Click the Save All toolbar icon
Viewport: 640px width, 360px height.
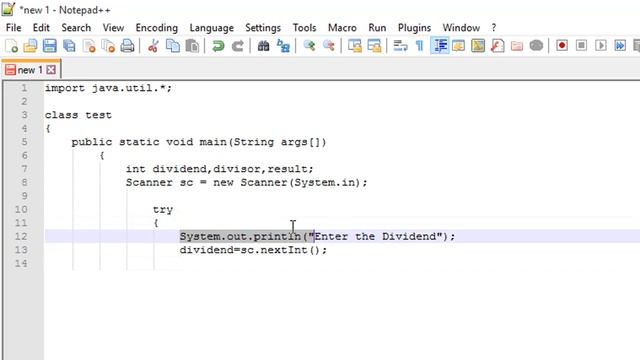pos(69,46)
